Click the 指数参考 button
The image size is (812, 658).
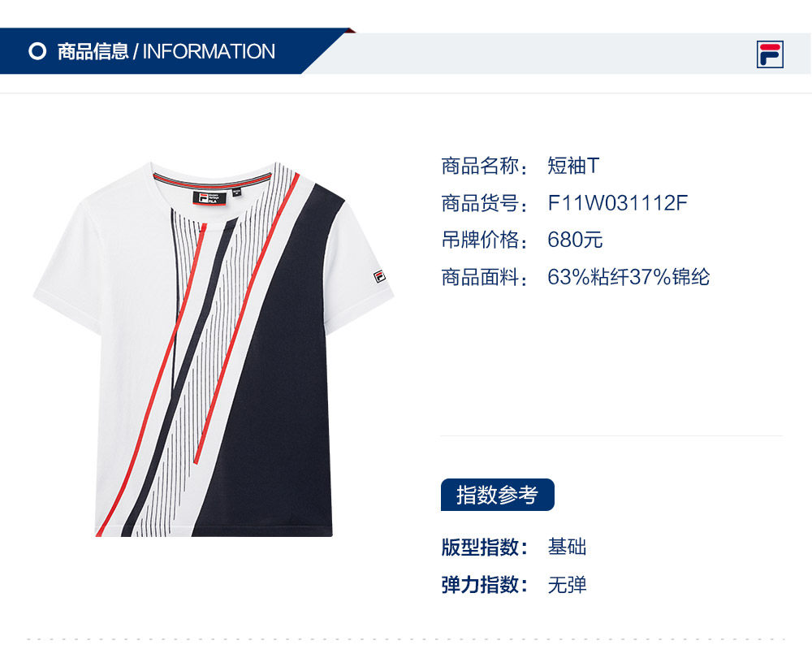497,495
